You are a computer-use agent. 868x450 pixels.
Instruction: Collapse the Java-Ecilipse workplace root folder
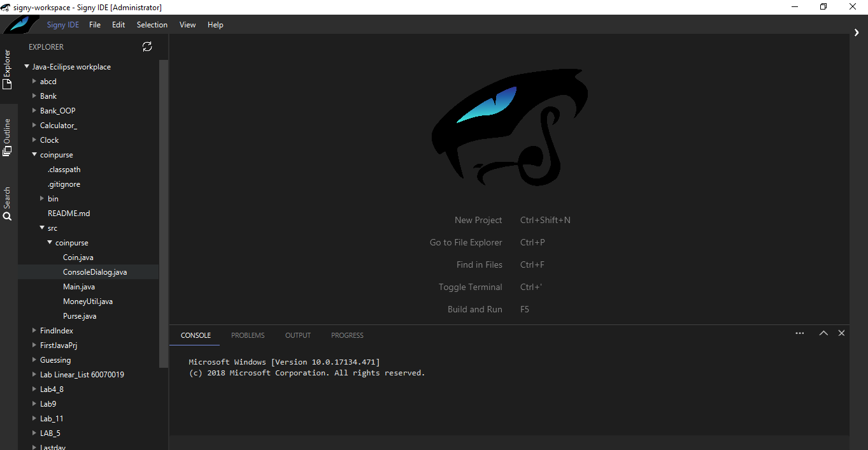click(x=27, y=66)
